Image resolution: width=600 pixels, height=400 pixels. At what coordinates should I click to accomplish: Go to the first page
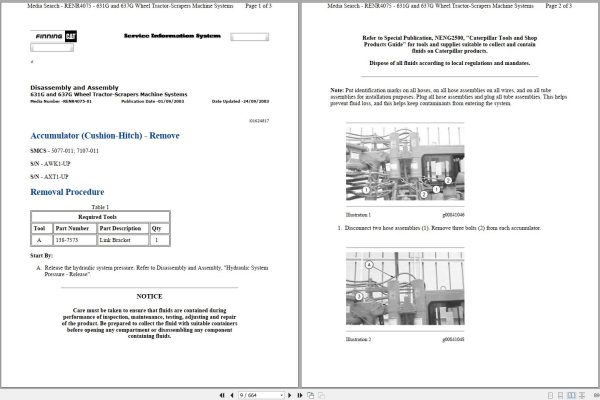222,395
